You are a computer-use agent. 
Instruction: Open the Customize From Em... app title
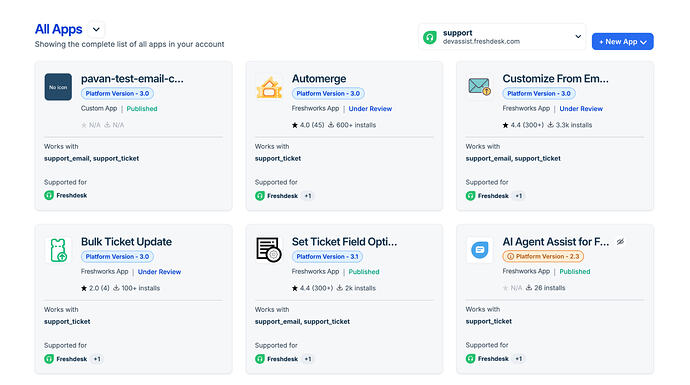(x=555, y=79)
